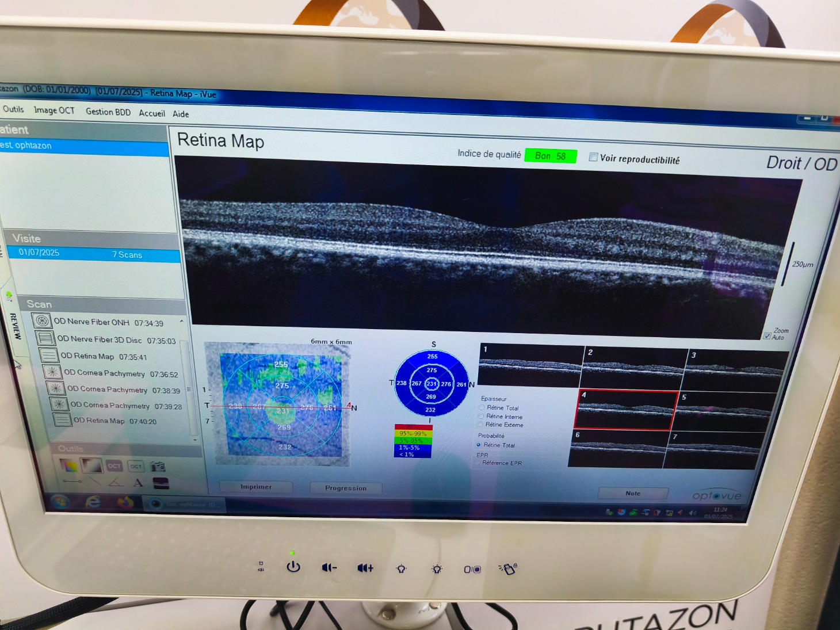Viewport: 840px width, 630px height.
Task: Enable the Voir reproductibilité checkbox
Action: click(593, 157)
